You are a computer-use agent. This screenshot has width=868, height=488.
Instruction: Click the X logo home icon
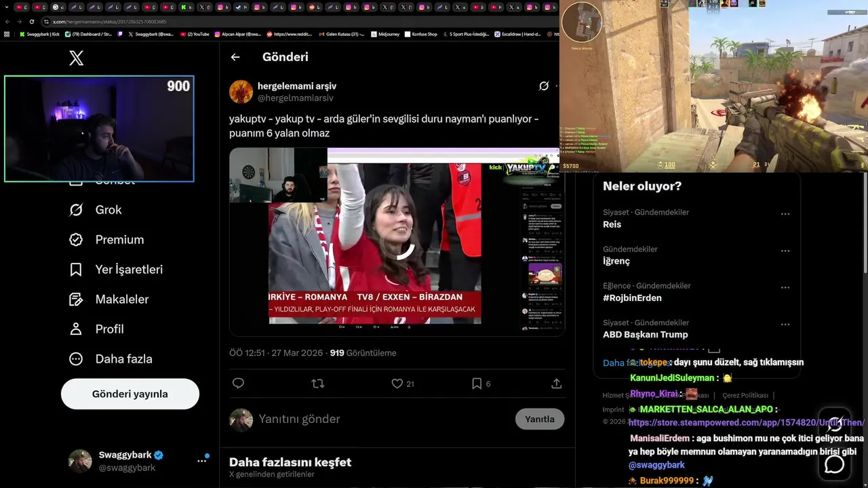(77, 58)
